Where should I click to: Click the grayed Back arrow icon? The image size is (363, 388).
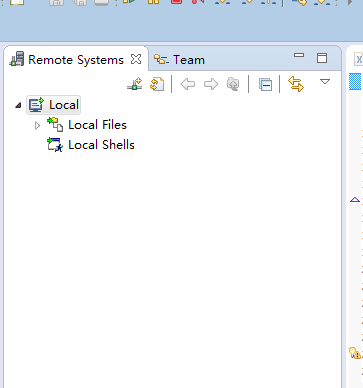(188, 84)
